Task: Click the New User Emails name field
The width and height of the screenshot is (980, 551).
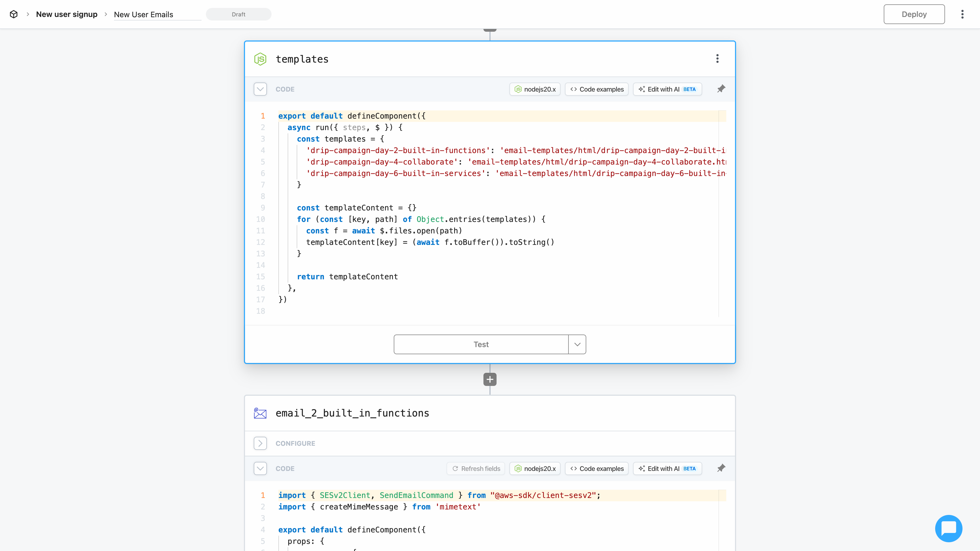Action: click(157, 14)
